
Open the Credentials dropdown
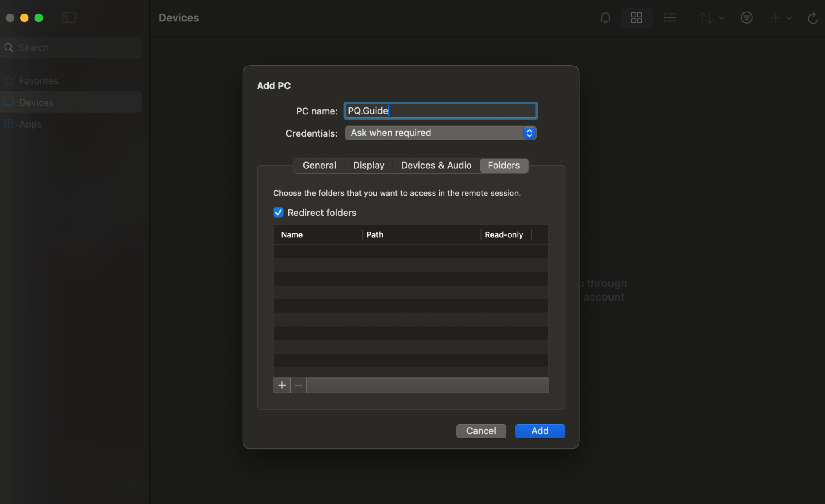tap(440, 133)
